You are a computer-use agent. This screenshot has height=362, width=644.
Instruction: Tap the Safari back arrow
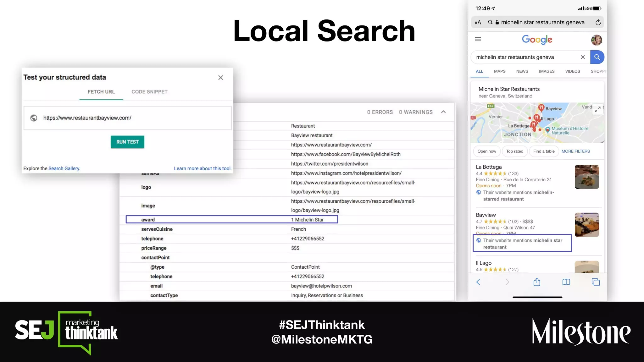click(478, 282)
